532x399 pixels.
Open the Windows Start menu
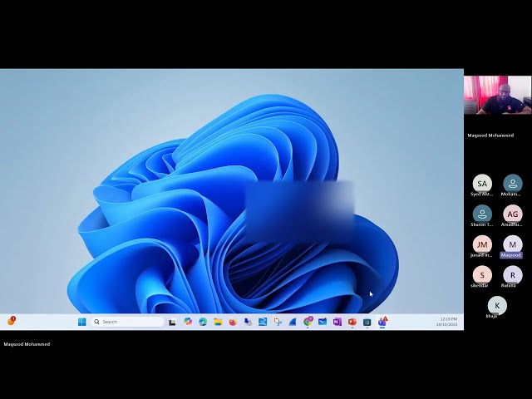tap(81, 322)
